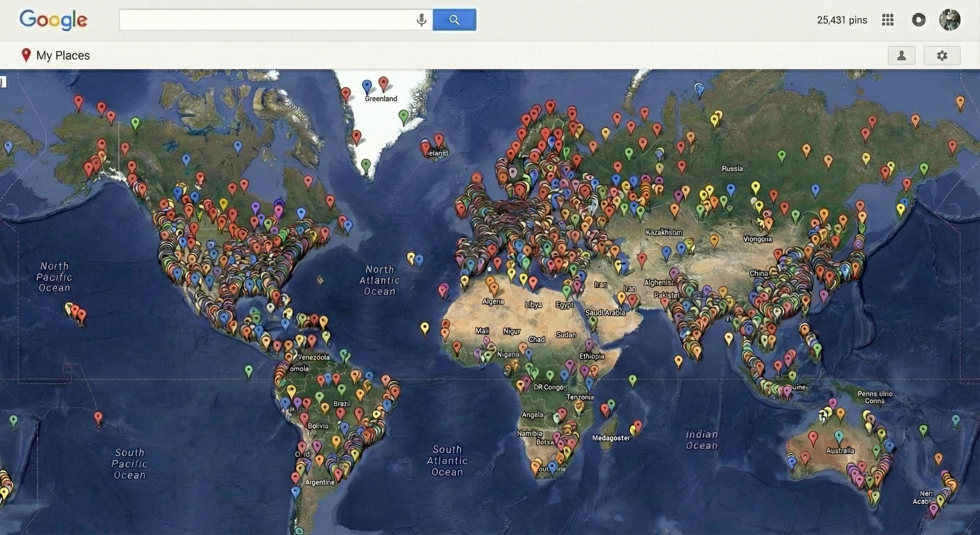Viewport: 980px width, 535px height.
Task: Click the gear settings button
Action: coord(942,56)
